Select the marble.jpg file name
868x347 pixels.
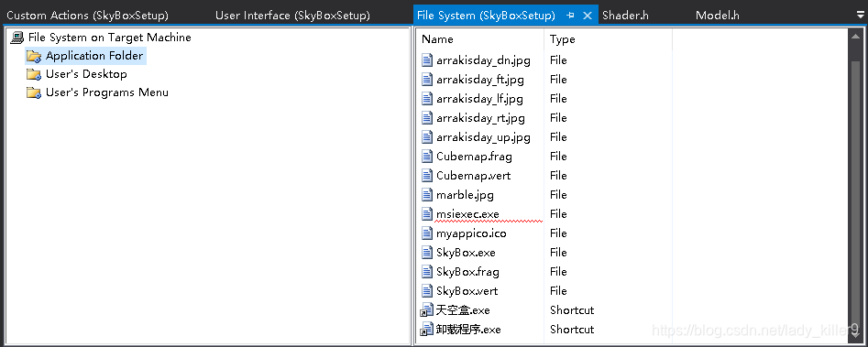point(465,194)
